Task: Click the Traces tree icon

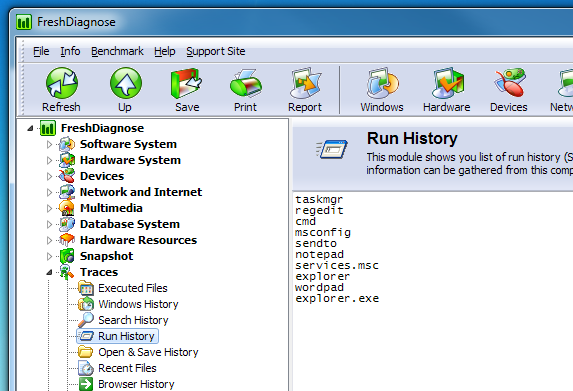Action: click(x=67, y=272)
